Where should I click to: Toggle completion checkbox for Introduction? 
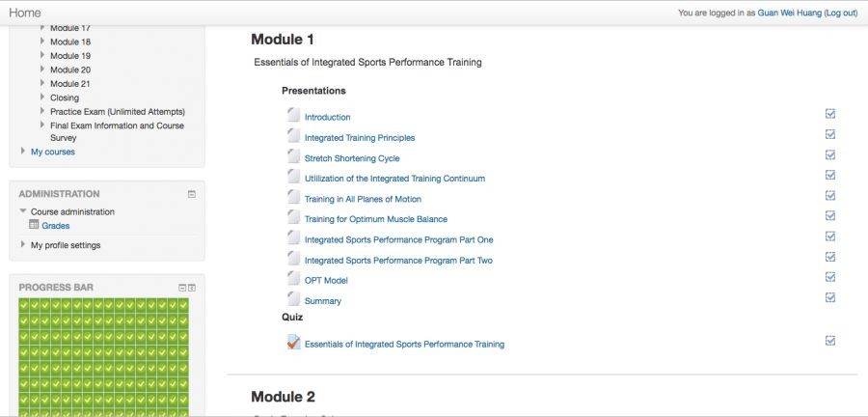point(830,114)
